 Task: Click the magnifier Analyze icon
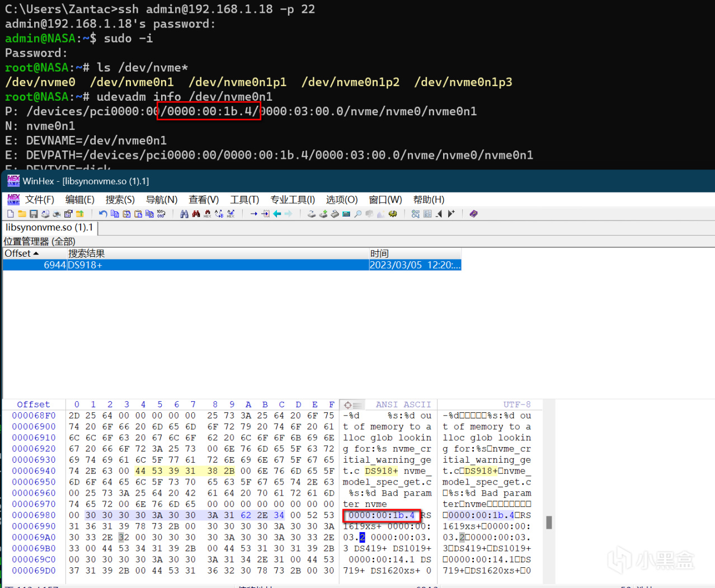[x=357, y=214]
